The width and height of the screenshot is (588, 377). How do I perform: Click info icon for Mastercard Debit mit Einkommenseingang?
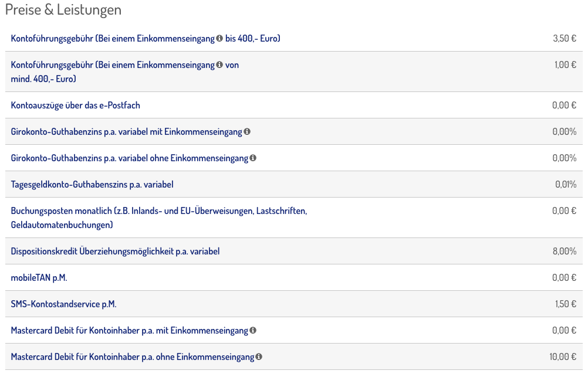tap(253, 330)
